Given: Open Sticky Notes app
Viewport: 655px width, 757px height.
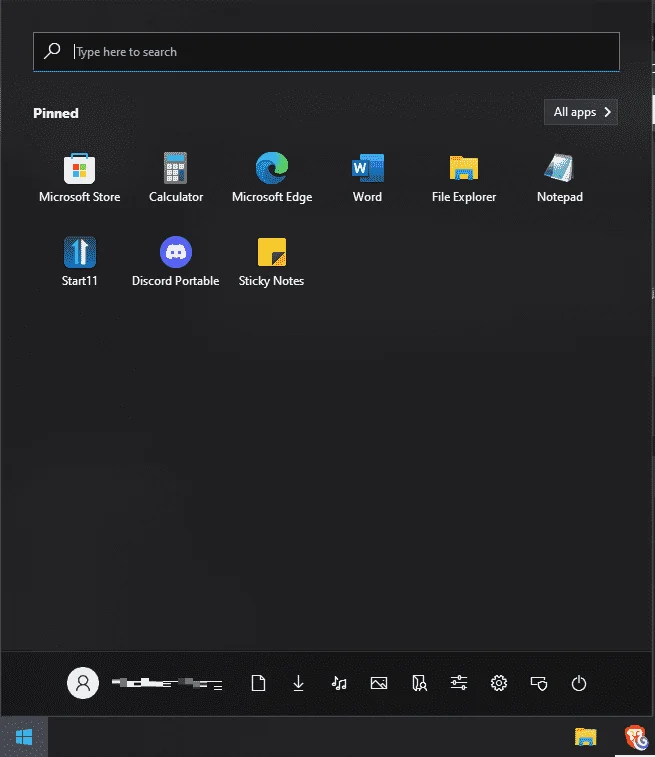Looking at the screenshot, I should pos(272,262).
